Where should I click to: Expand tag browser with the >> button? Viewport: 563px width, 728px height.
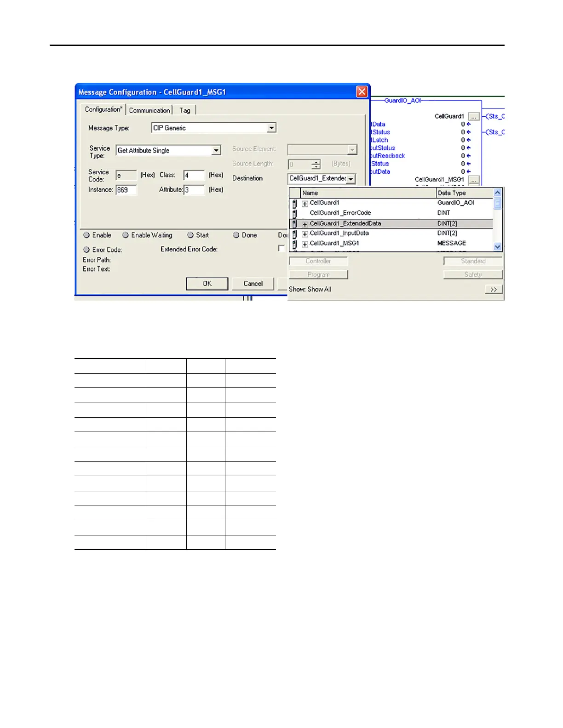tap(494, 290)
